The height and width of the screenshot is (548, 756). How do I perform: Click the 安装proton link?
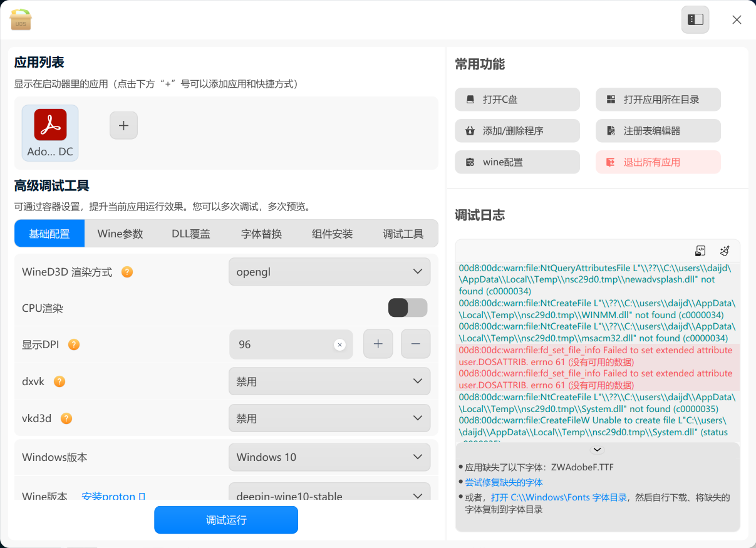point(113,496)
